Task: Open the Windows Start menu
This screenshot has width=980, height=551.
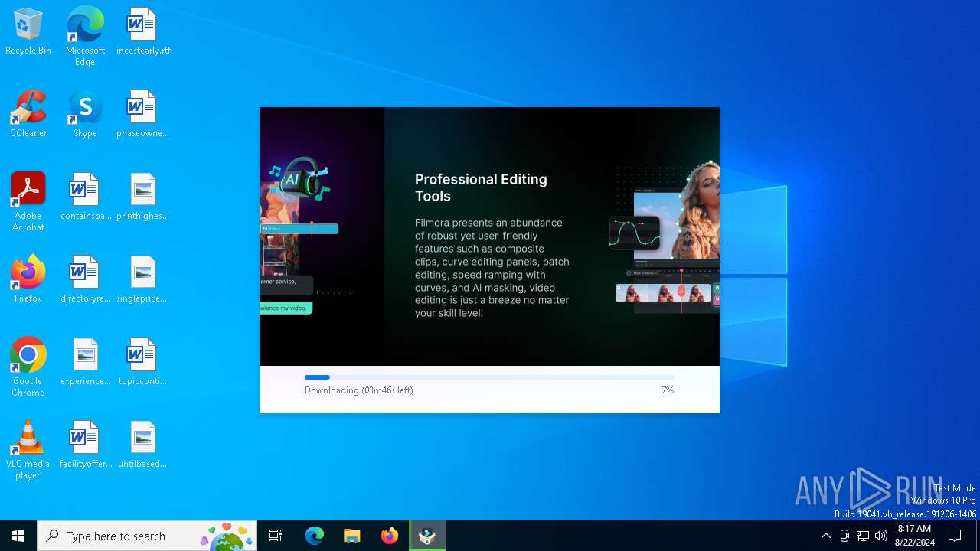Action: click(18, 536)
